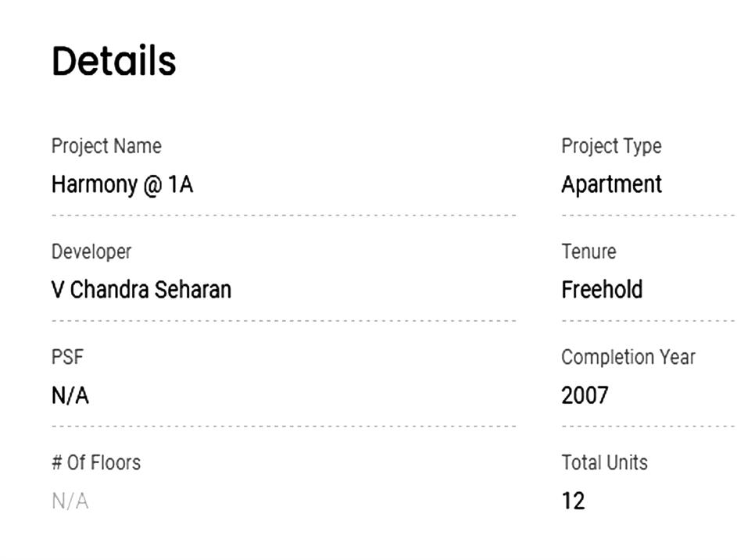The height and width of the screenshot is (560, 737).
Task: Select the greyed N/A under # Of Floors
Action: (x=70, y=501)
